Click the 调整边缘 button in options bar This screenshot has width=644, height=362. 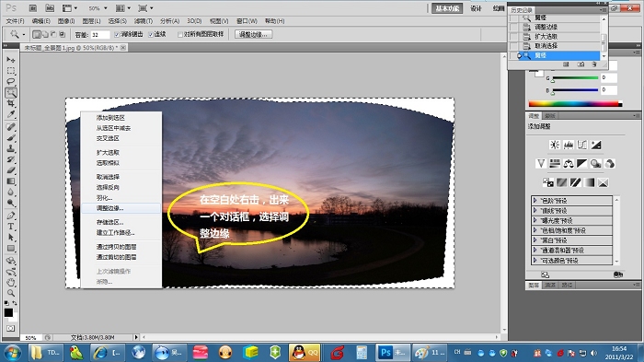point(253,35)
